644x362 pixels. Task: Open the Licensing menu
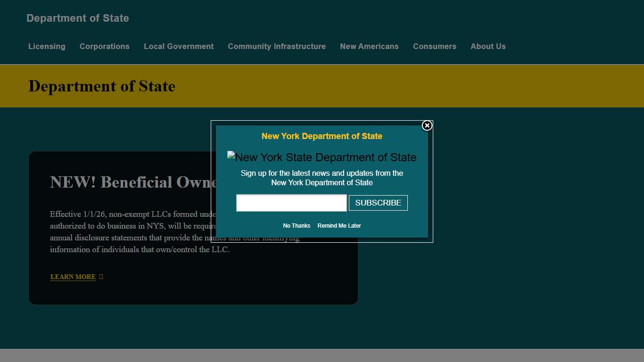(x=47, y=46)
